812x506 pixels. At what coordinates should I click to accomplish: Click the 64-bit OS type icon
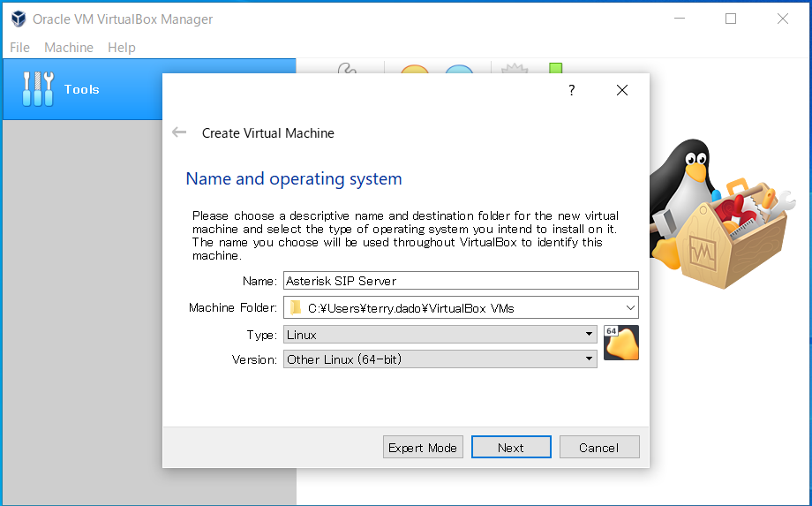(x=620, y=343)
